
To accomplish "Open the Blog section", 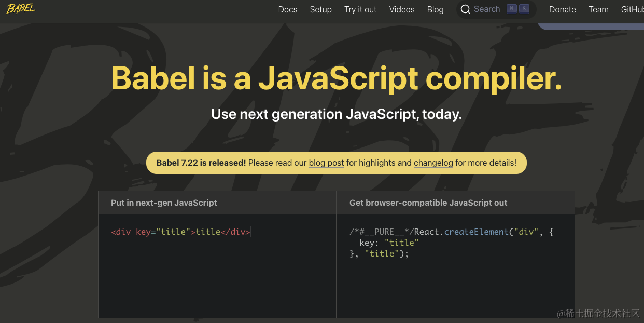I will 435,9.
